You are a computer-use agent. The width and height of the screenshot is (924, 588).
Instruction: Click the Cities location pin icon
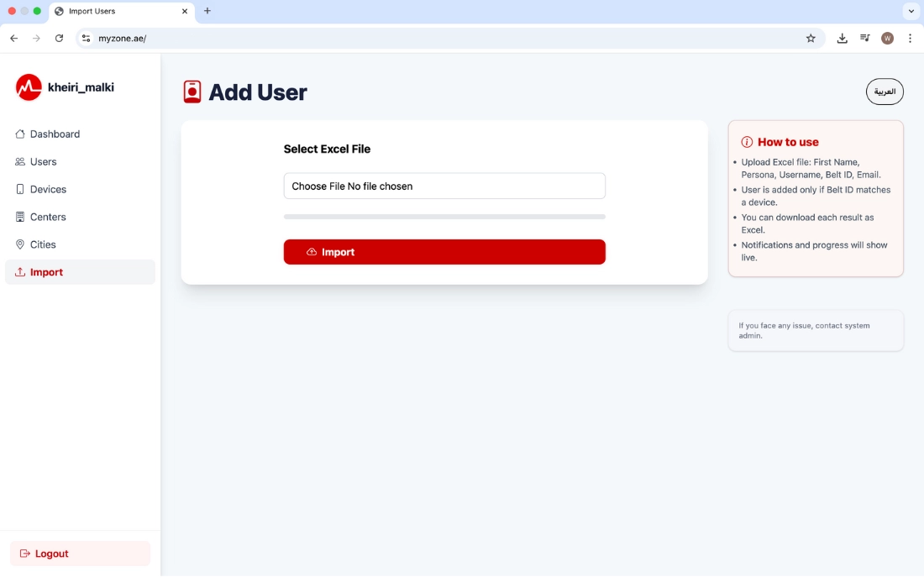[x=20, y=244]
